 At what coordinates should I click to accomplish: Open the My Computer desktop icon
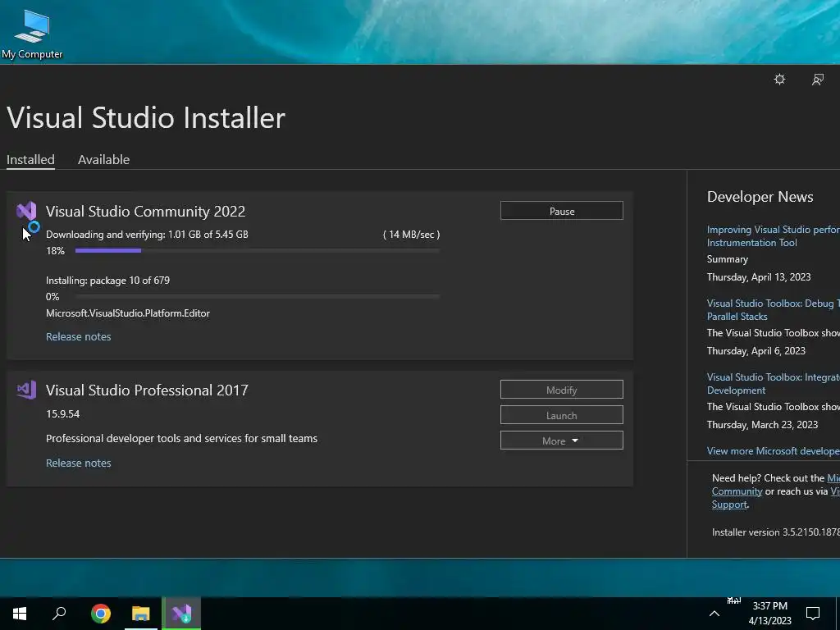tap(32, 33)
